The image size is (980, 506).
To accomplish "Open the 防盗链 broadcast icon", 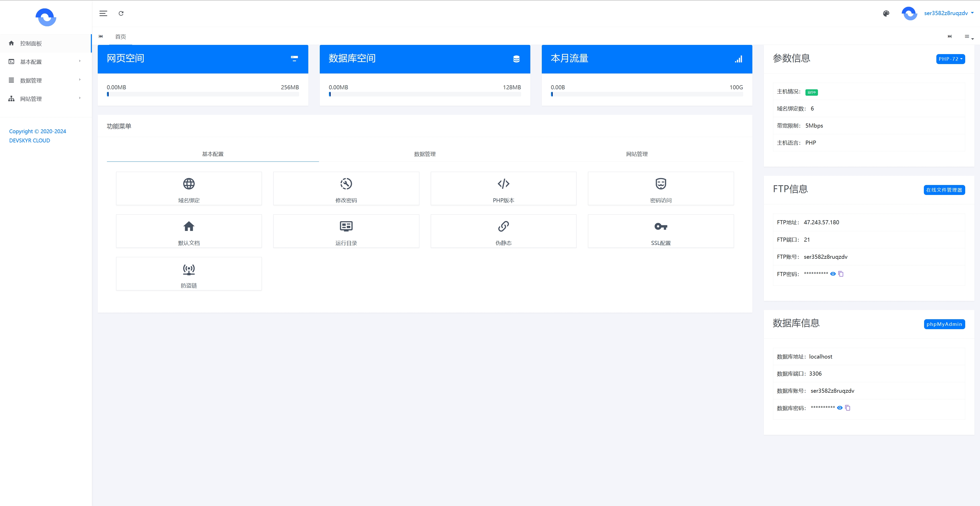I will click(189, 269).
